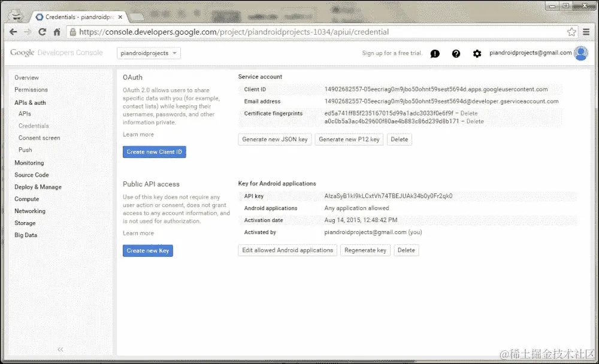This screenshot has width=599, height=364.
Task: Open Consent screen in the sidebar
Action: coord(40,138)
